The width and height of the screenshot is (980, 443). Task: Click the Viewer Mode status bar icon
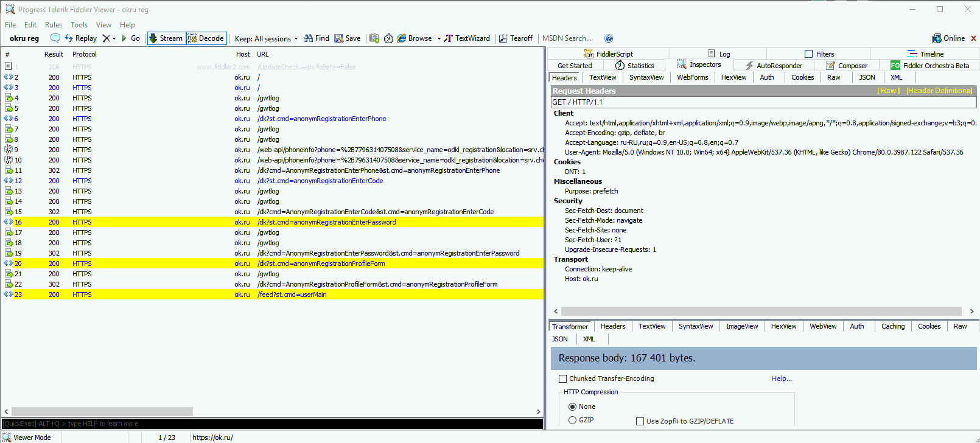tap(6, 437)
